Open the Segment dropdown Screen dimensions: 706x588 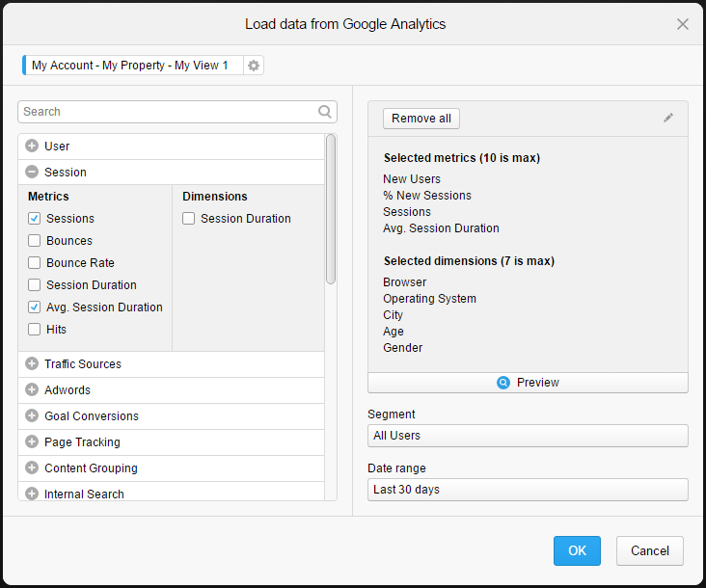[x=528, y=436]
